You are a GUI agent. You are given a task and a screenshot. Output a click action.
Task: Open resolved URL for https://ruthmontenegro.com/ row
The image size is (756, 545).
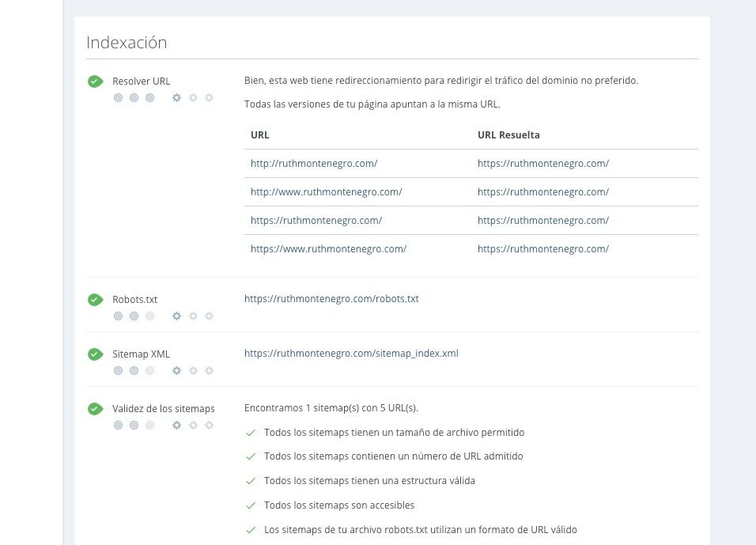543,221
